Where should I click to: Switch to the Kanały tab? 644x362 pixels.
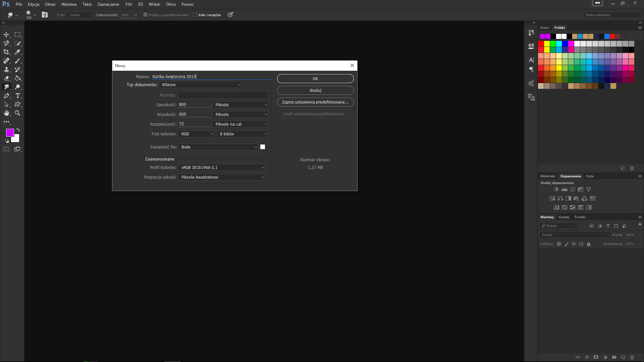click(x=564, y=217)
